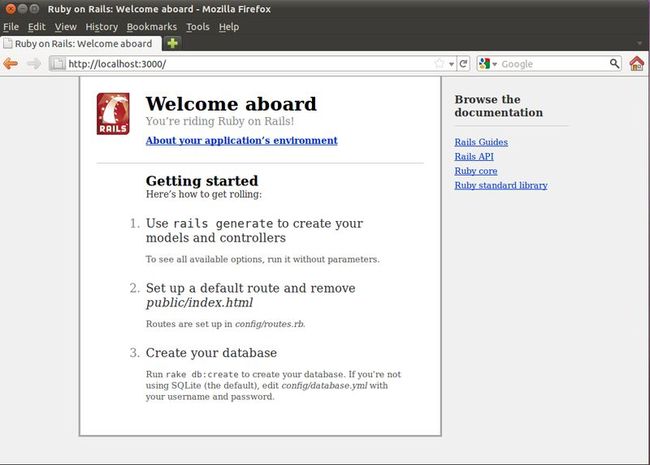Click 'Here's how to get rolling:' text
The height and width of the screenshot is (465, 650).
point(204,194)
